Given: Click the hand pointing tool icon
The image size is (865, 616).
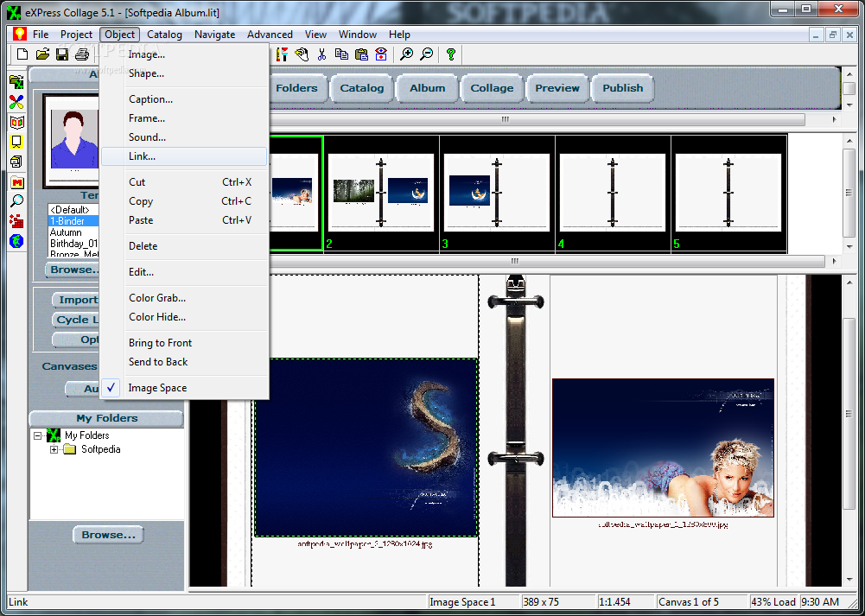Looking at the screenshot, I should point(302,54).
